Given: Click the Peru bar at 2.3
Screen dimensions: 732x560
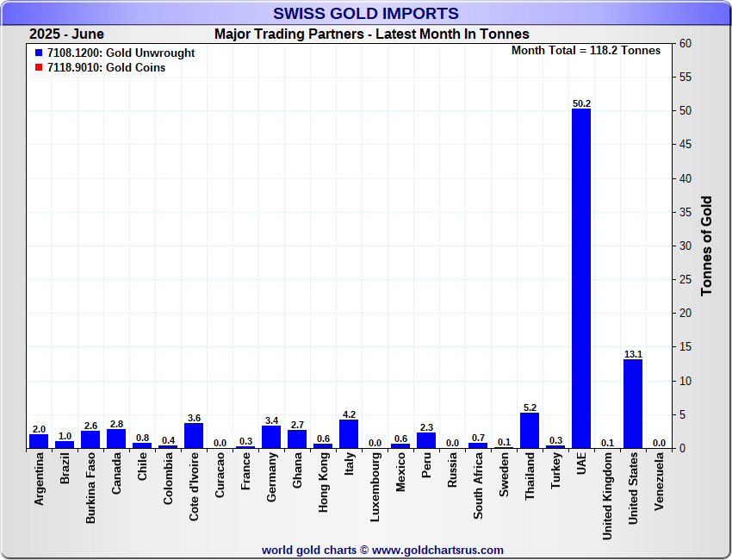Looking at the screenshot, I should click(x=426, y=439).
